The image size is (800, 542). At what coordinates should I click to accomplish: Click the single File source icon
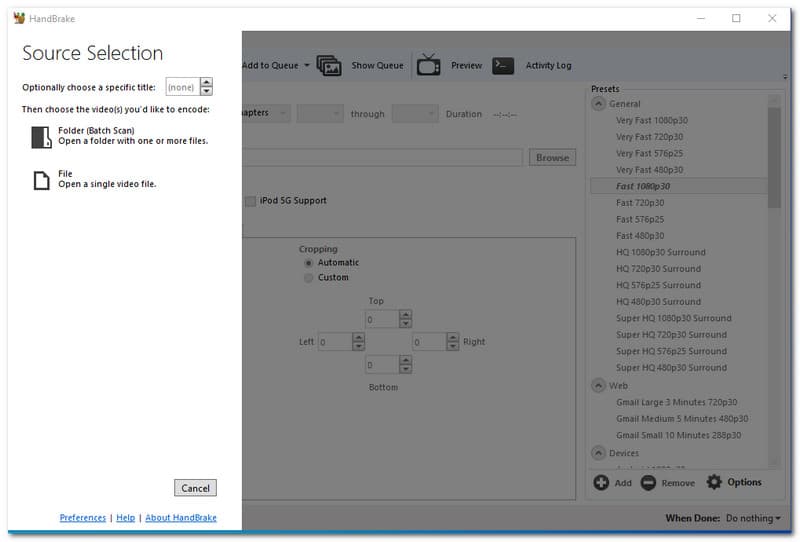coord(40,180)
